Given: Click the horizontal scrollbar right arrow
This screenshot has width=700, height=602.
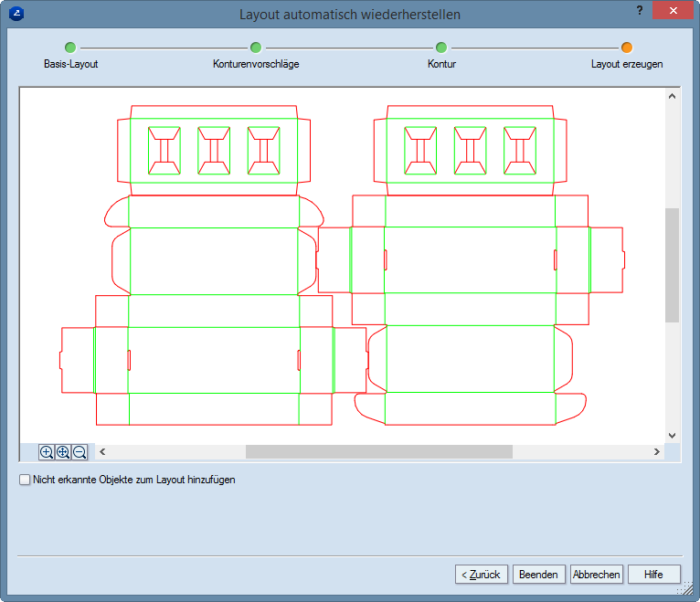Looking at the screenshot, I should pos(657,451).
